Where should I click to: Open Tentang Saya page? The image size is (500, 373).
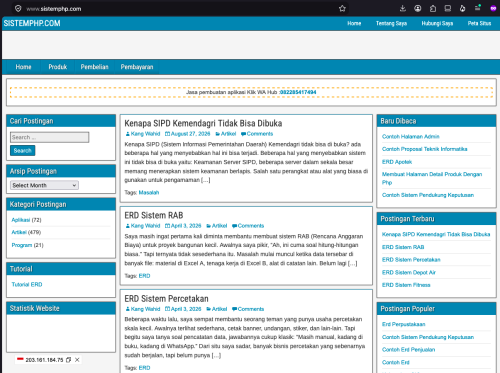pyautogui.click(x=391, y=23)
